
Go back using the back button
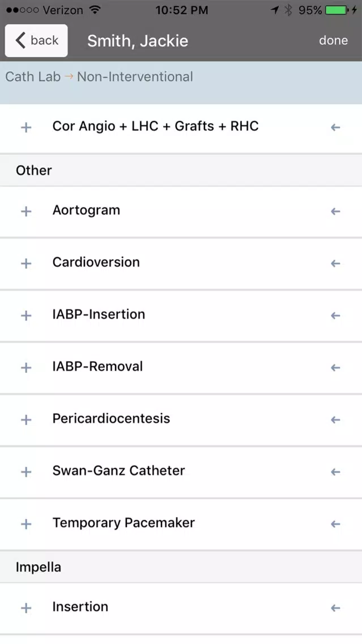pos(36,40)
